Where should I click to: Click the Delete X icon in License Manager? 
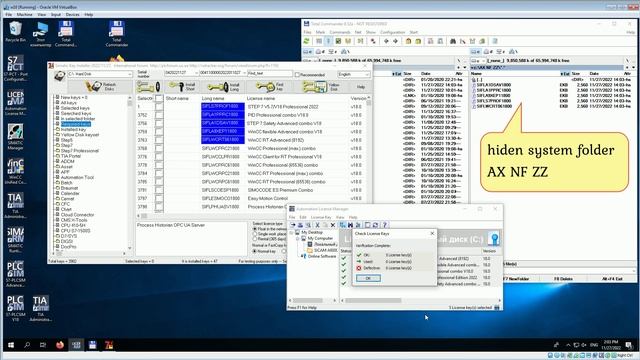(333, 225)
